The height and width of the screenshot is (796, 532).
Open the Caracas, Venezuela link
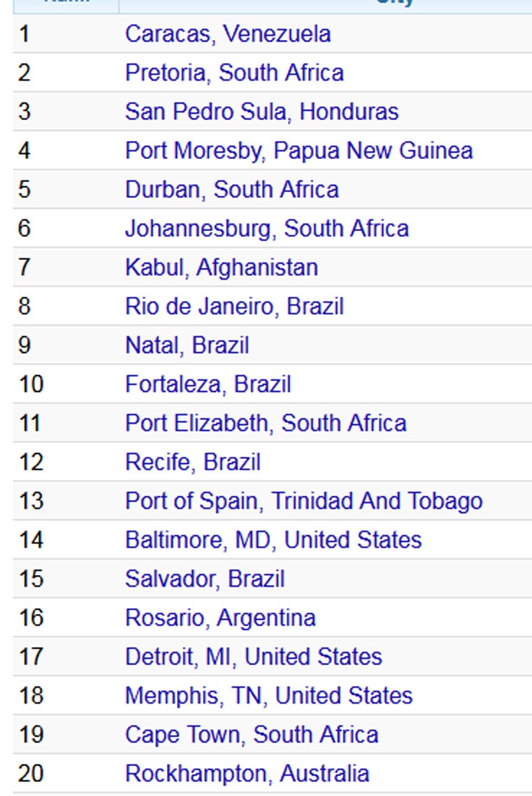pos(228,34)
